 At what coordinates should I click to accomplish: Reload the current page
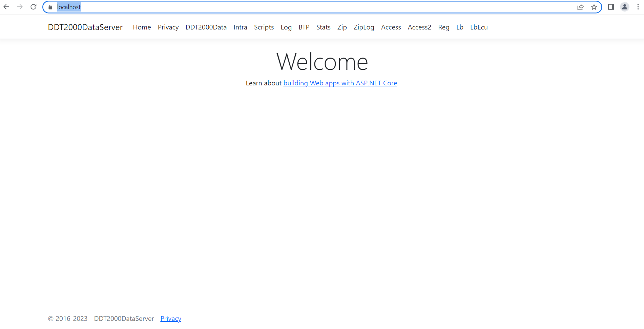(33, 7)
